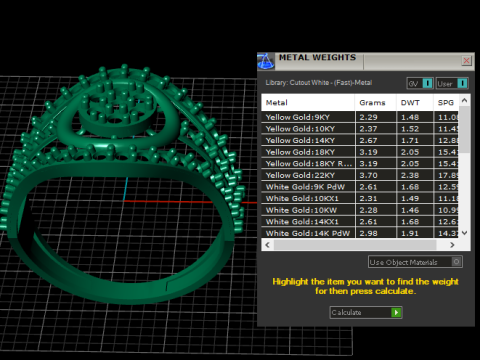Select the Yellow Gold:22KY row
Screen dimensions: 480x360
tap(360, 175)
